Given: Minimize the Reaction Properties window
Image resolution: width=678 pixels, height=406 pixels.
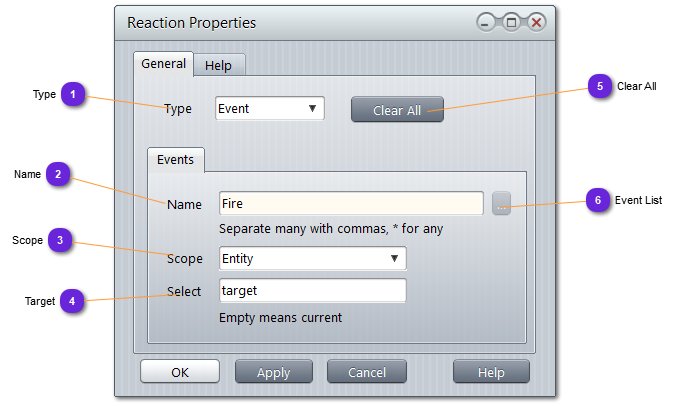Looking at the screenshot, I should coord(487,22).
